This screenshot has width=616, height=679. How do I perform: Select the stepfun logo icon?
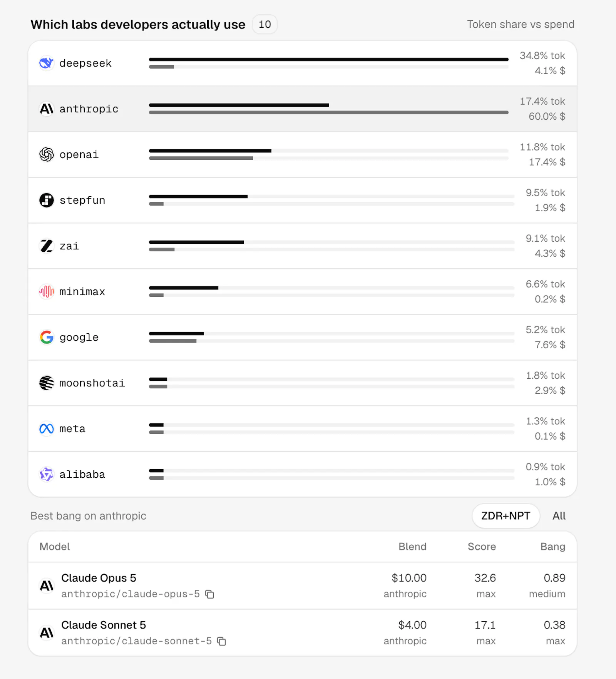[x=47, y=200]
